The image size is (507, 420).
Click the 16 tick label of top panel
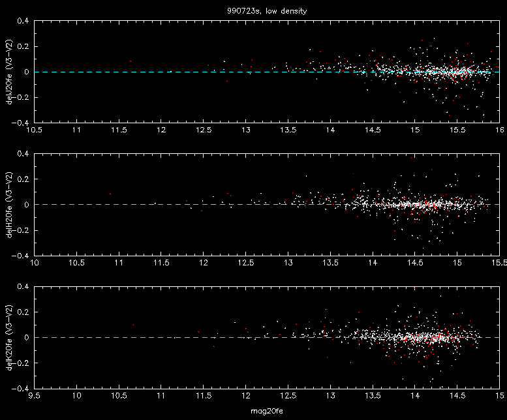[x=500, y=130]
